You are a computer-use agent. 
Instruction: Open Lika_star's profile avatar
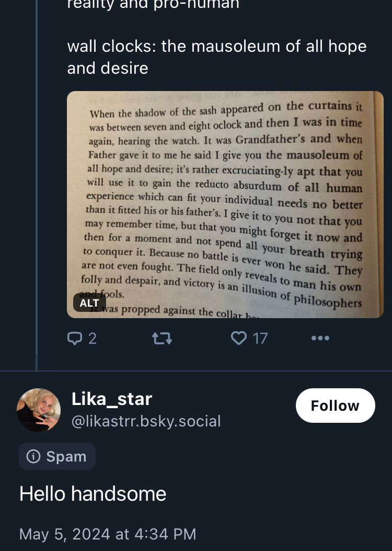pyautogui.click(x=39, y=410)
